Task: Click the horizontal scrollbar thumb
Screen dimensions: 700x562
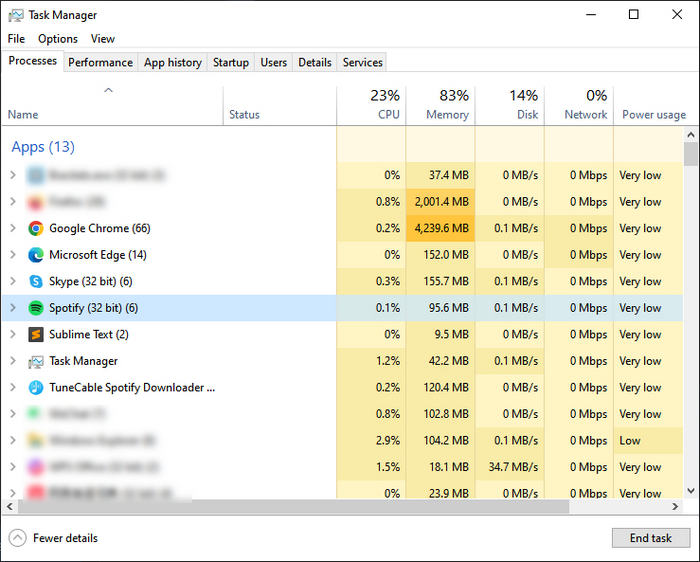Action: [x=293, y=507]
